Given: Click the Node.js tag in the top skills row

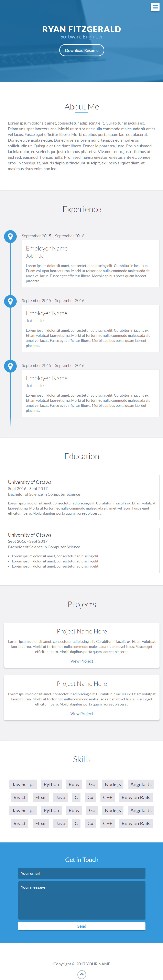Looking at the screenshot, I should [113, 784].
